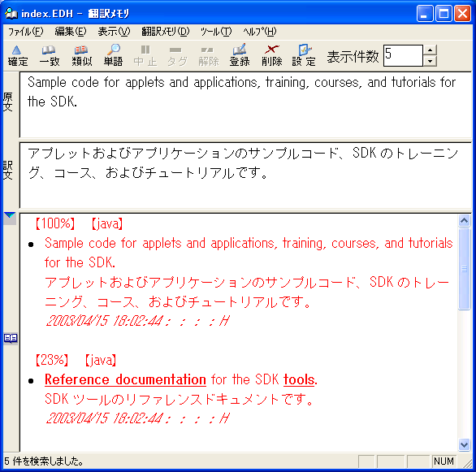The height and width of the screenshot is (472, 476).
Task: Click the results scrollbar up arrow
Action: 464,221
